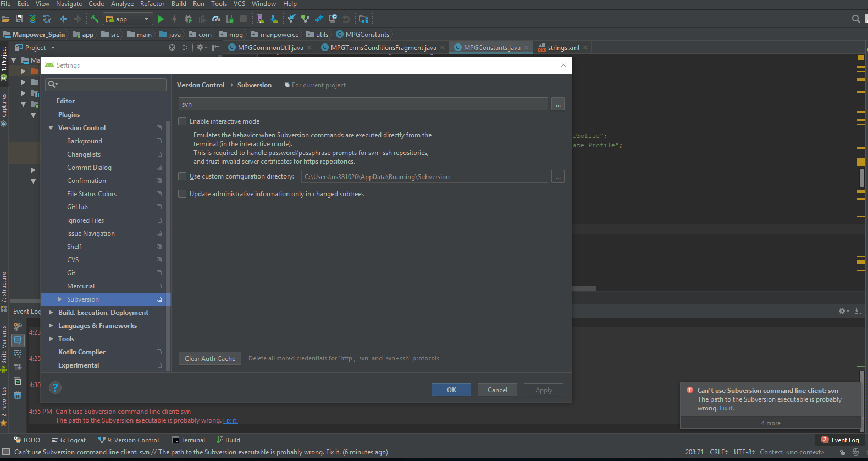Screen dimensions: 868x461
Task: Click the Event Log wrench settings icon
Action: pyautogui.click(x=18, y=326)
